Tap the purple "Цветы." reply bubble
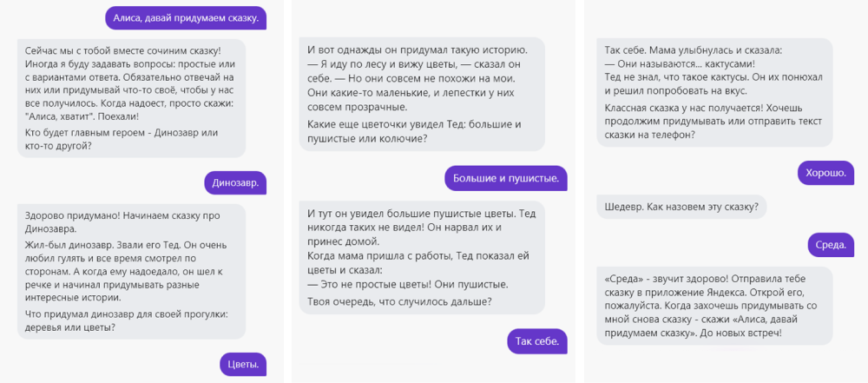This screenshot has height=383, width=868. tap(241, 364)
